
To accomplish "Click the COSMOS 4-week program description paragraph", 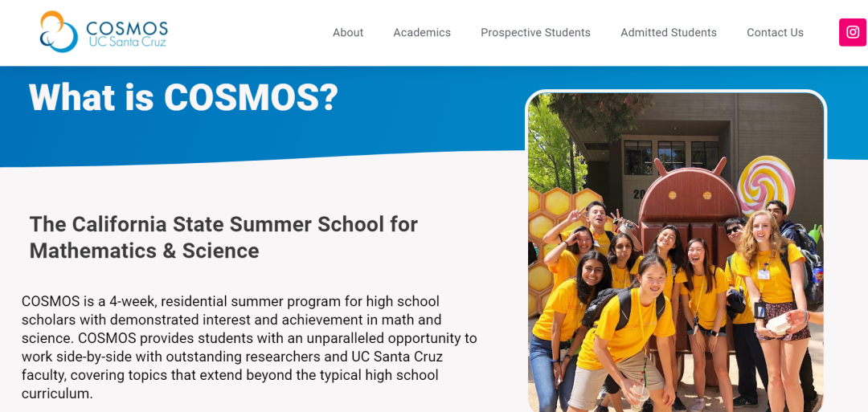I will pyautogui.click(x=249, y=347).
